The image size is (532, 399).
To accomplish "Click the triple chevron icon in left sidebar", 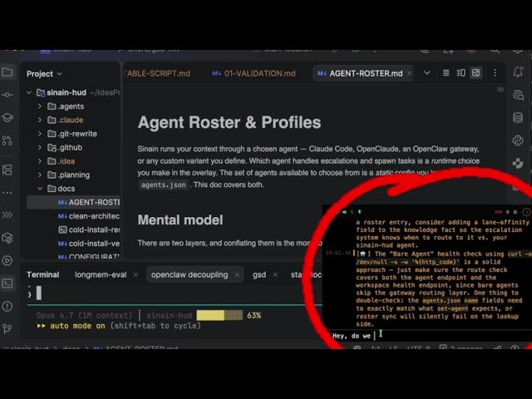I will click(7, 214).
